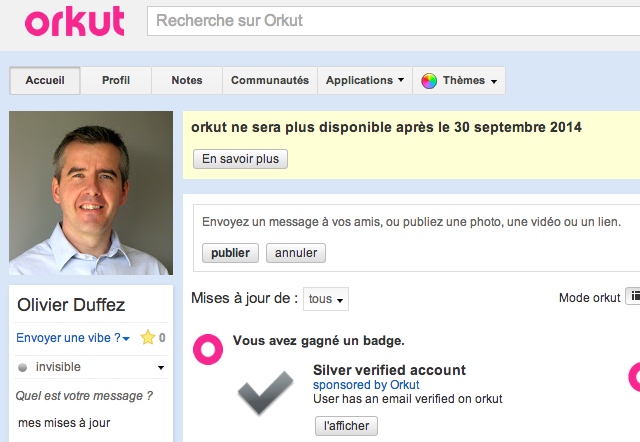Click the orkut logo

[75, 21]
